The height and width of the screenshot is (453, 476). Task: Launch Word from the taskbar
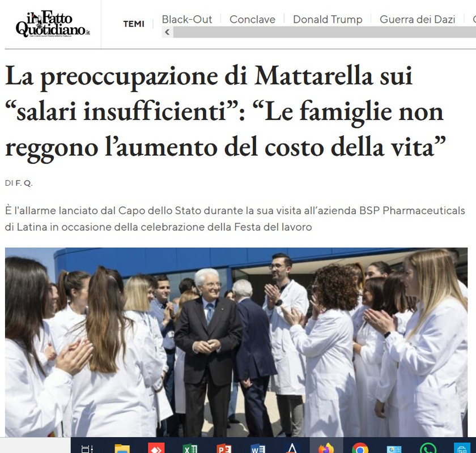258,448
